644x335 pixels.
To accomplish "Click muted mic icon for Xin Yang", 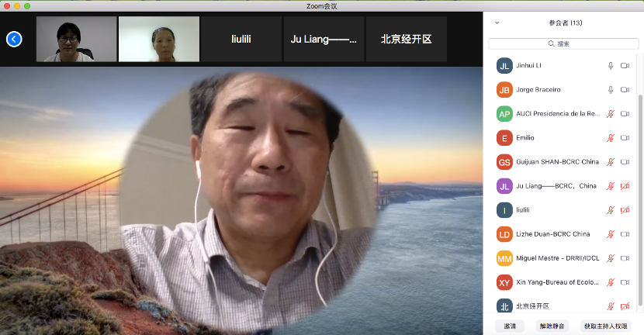I will (611, 282).
